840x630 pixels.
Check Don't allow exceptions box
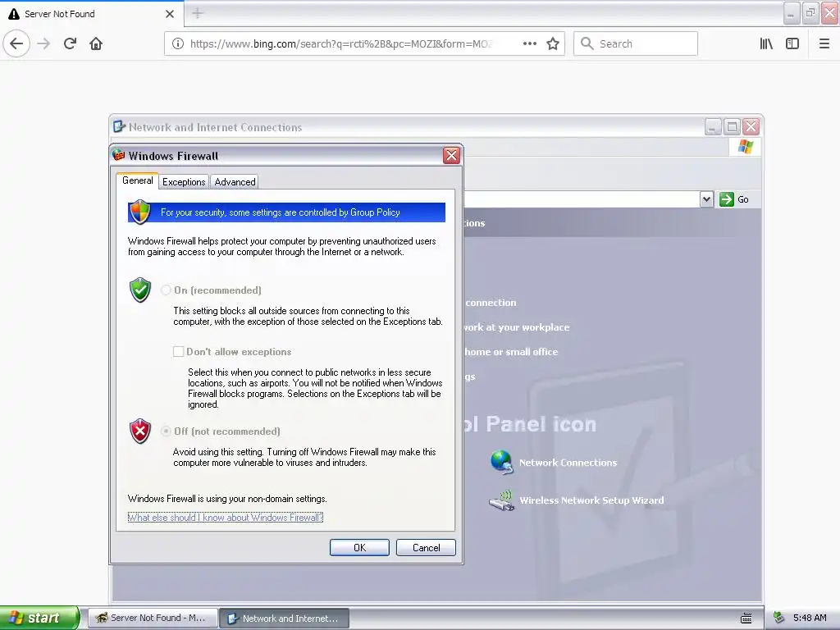(x=178, y=351)
